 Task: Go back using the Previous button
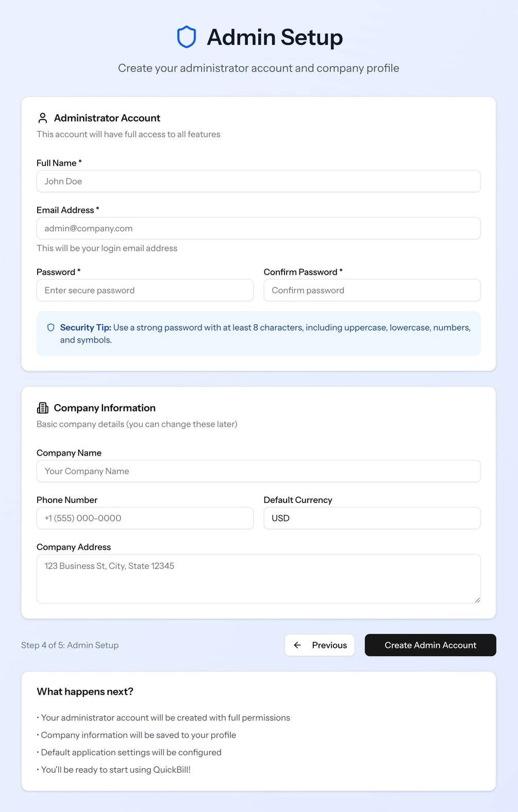[320, 645]
